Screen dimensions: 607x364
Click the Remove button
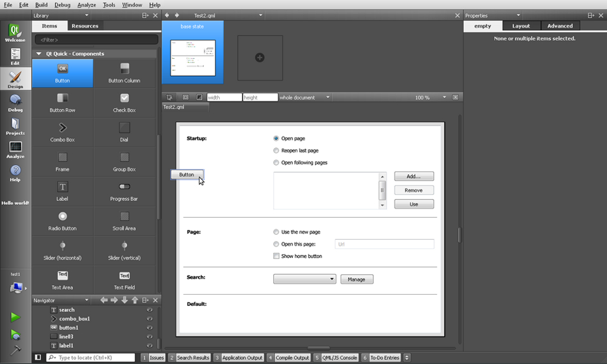point(414,190)
